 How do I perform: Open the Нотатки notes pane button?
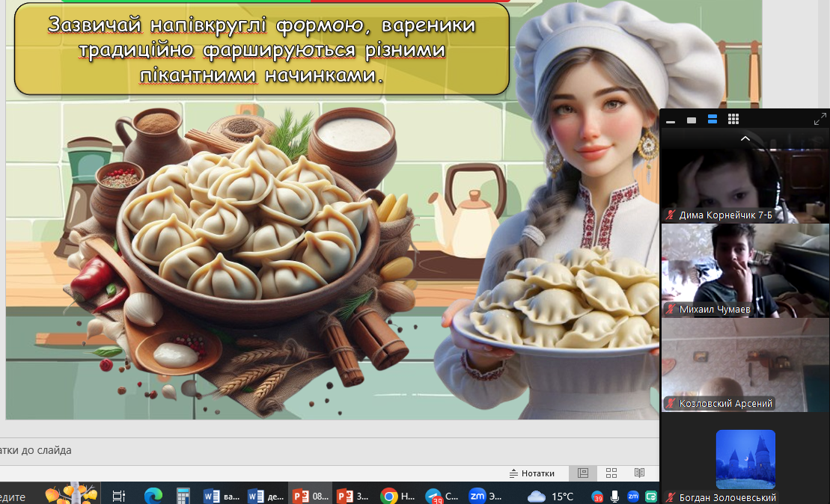[532, 473]
